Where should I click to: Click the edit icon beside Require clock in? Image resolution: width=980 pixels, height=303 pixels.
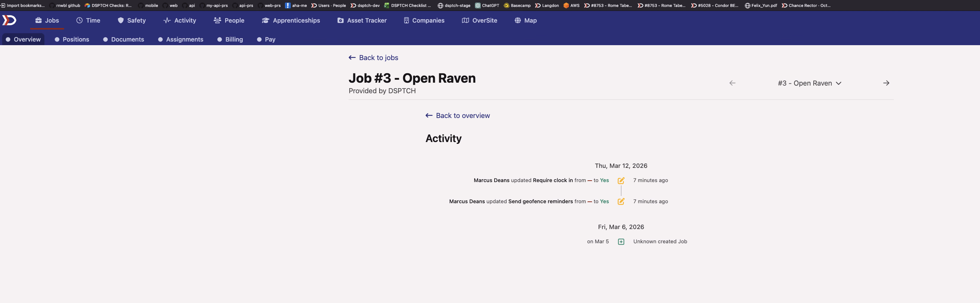click(621, 180)
